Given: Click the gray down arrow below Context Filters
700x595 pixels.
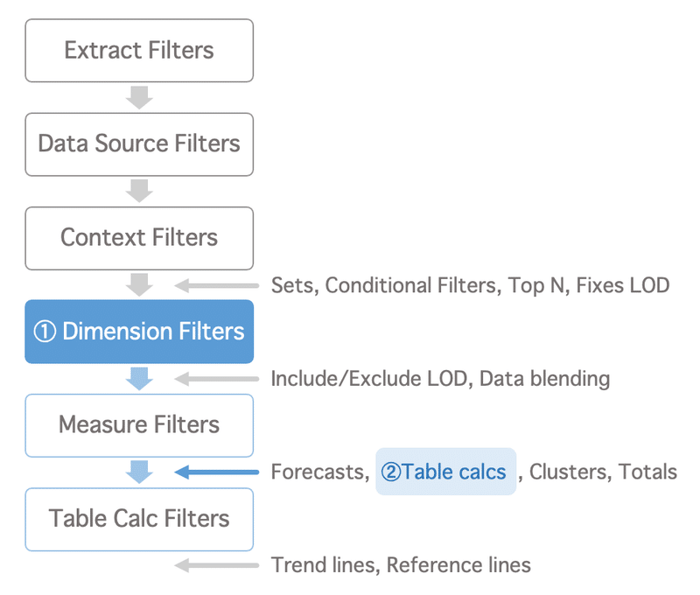Looking at the screenshot, I should [x=139, y=285].
